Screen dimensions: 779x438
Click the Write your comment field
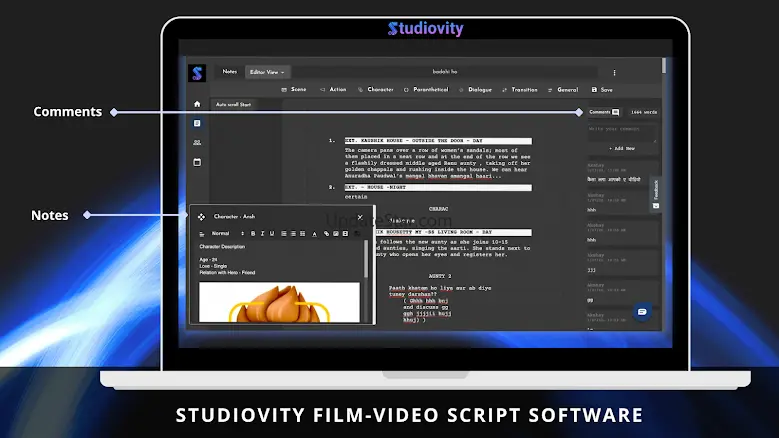[x=622, y=133]
